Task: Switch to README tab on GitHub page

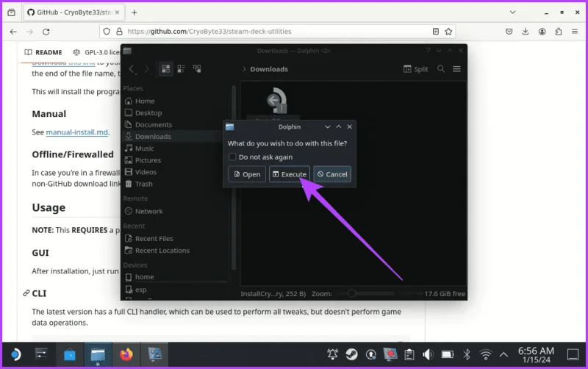Action: click(43, 52)
